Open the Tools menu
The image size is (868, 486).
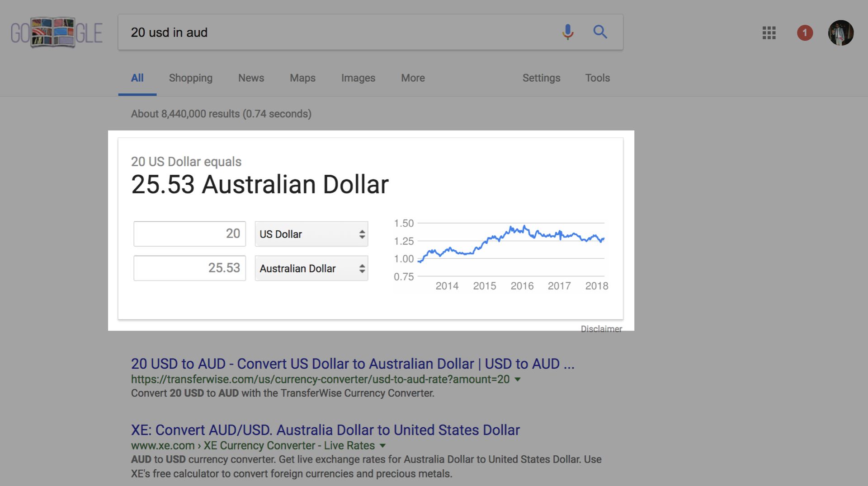[x=597, y=78]
